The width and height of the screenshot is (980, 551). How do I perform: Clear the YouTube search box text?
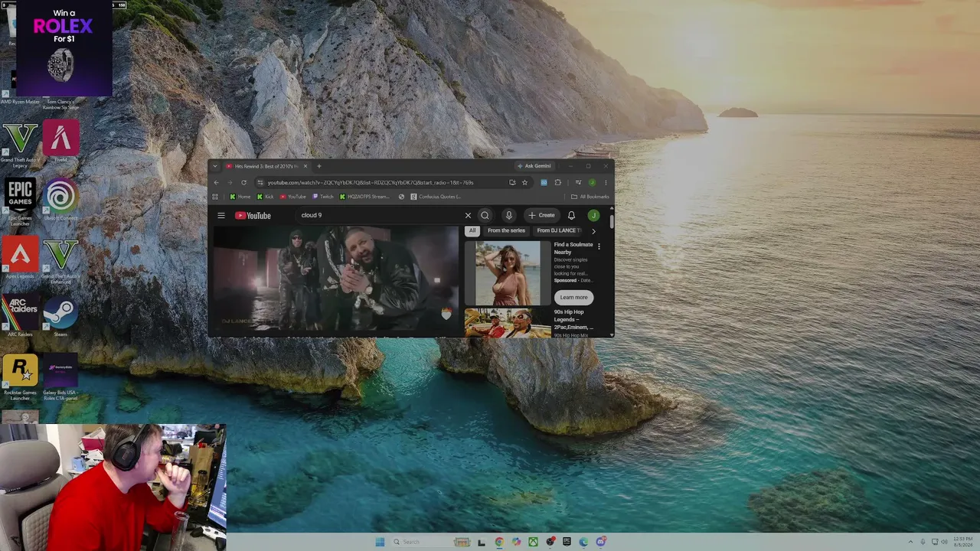point(468,216)
